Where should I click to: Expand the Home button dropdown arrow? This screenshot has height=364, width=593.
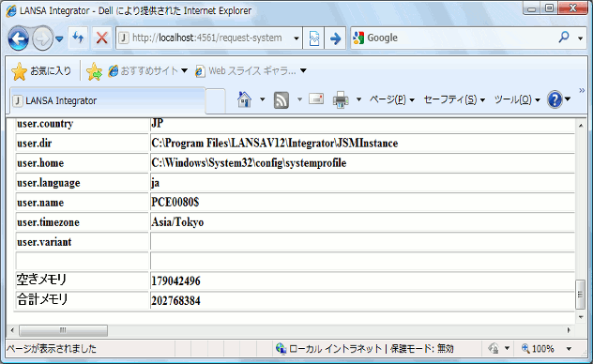click(262, 99)
